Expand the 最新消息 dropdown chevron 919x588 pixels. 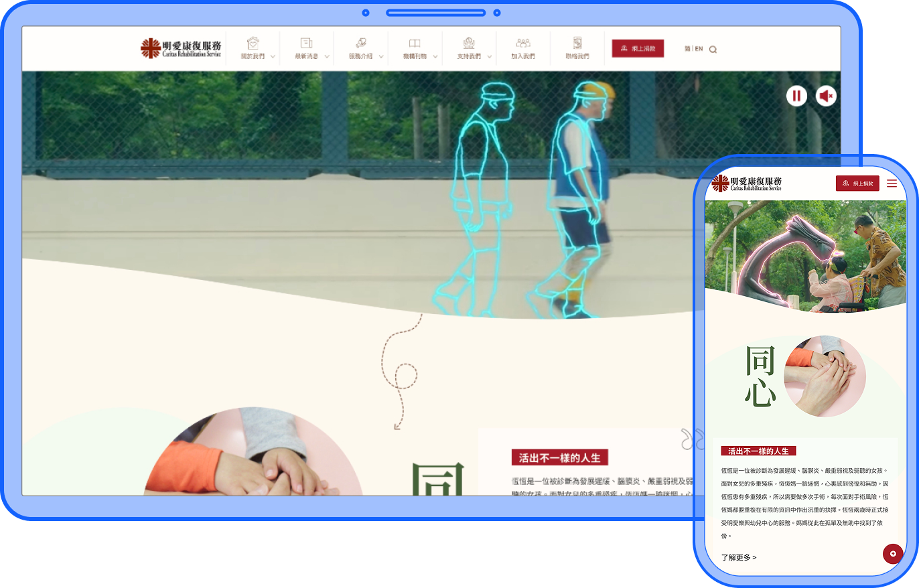coord(327,57)
